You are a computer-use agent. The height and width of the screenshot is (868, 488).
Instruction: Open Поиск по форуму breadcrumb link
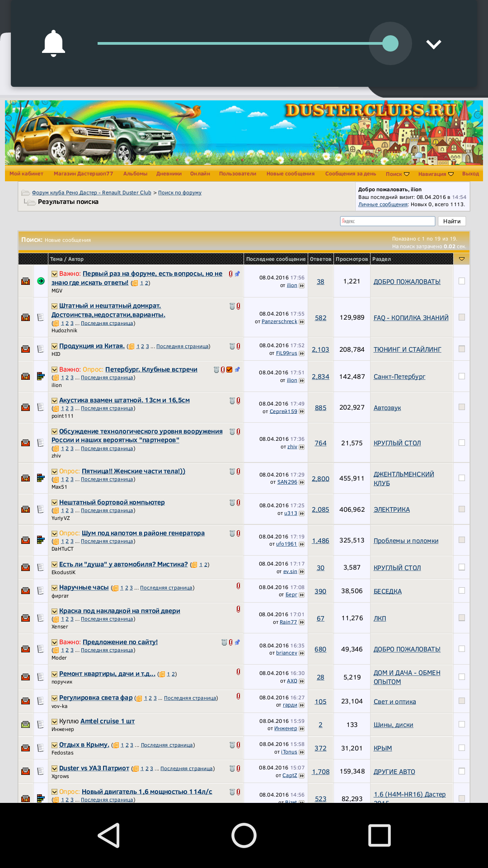(x=180, y=193)
